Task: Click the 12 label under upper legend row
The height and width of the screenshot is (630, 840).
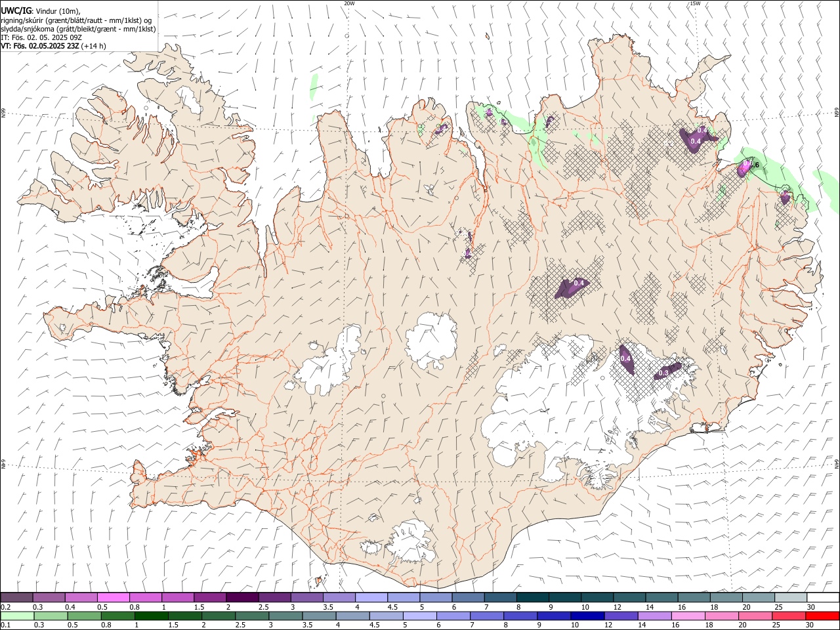Action: tap(618, 607)
